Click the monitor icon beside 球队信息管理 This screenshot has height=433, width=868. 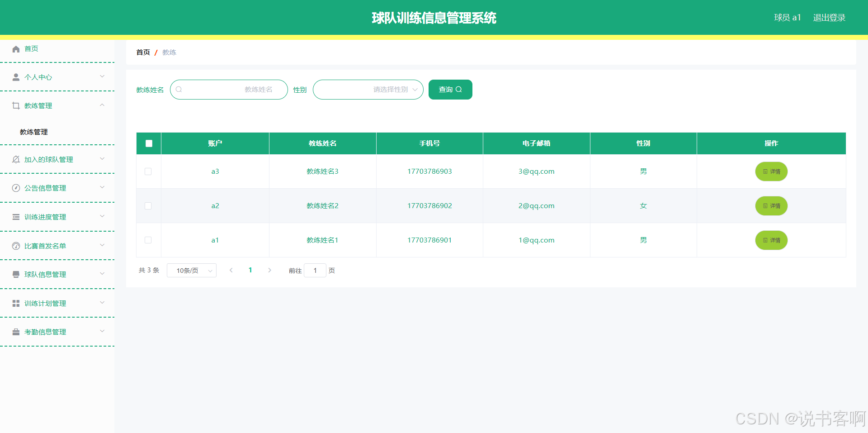point(16,275)
